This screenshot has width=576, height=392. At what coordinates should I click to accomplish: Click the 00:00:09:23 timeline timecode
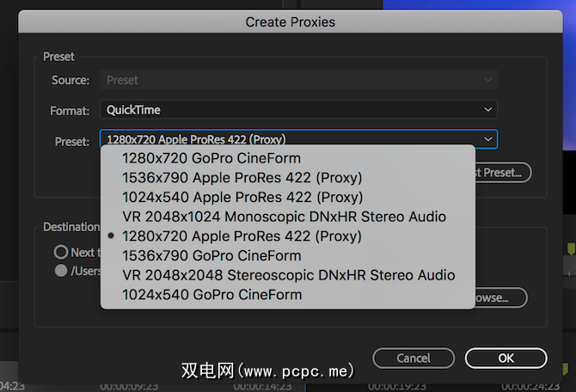pos(129,387)
